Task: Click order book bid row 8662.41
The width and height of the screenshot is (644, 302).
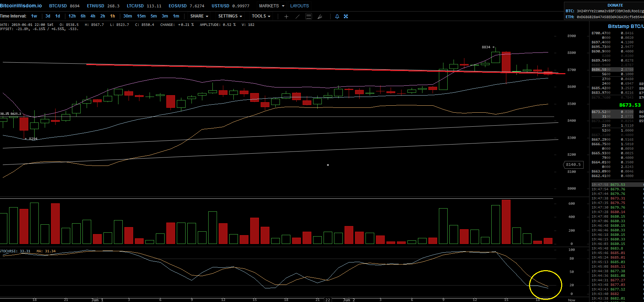Action: pyautogui.click(x=613, y=176)
